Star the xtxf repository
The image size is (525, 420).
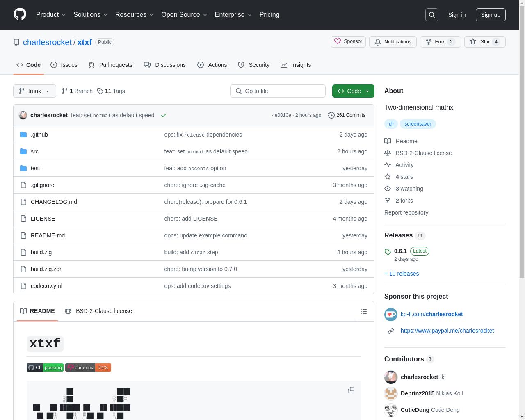pos(485,42)
